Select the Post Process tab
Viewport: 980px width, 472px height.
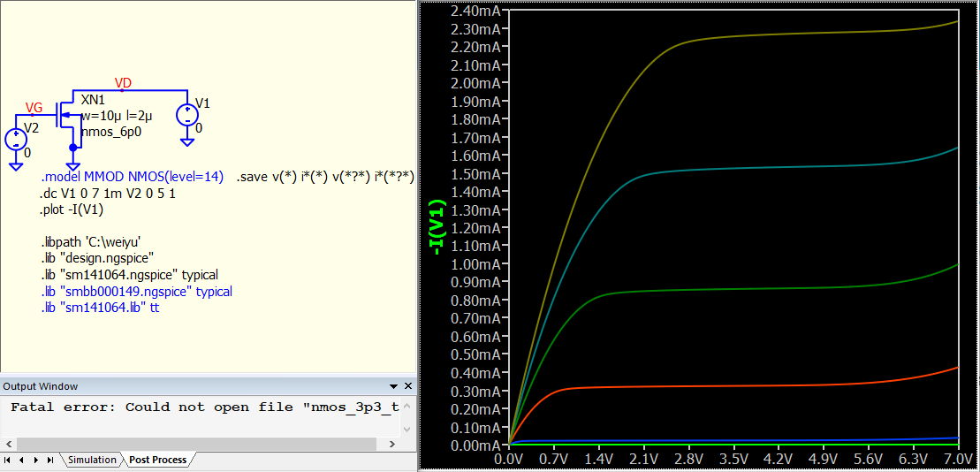157,460
